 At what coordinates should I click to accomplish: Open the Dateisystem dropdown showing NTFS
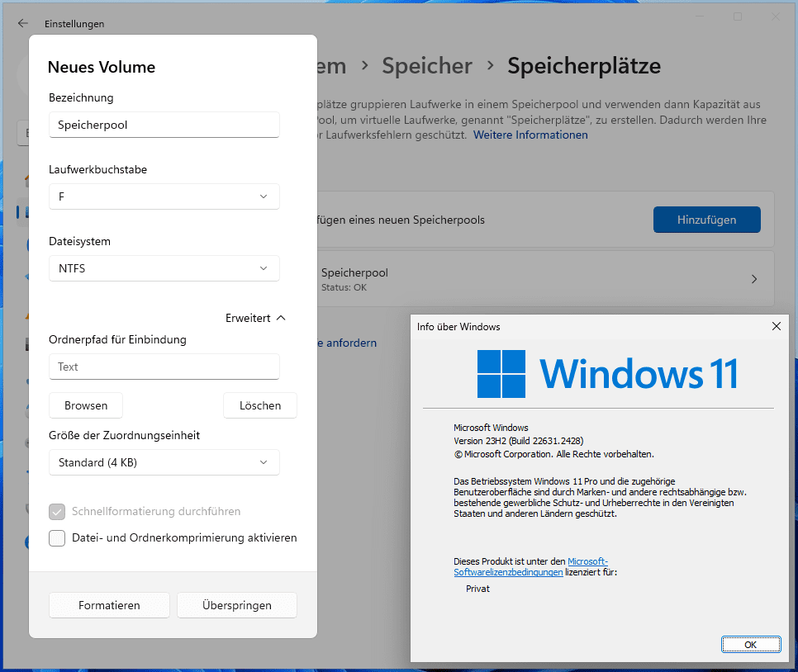164,268
